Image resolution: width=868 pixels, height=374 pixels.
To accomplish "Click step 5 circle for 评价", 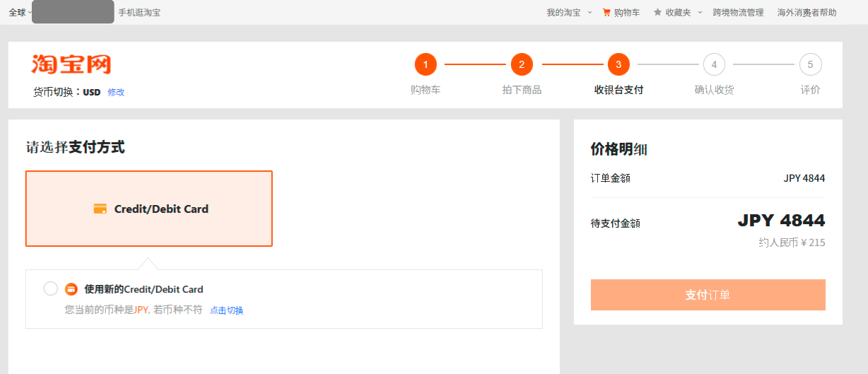I will click(810, 65).
